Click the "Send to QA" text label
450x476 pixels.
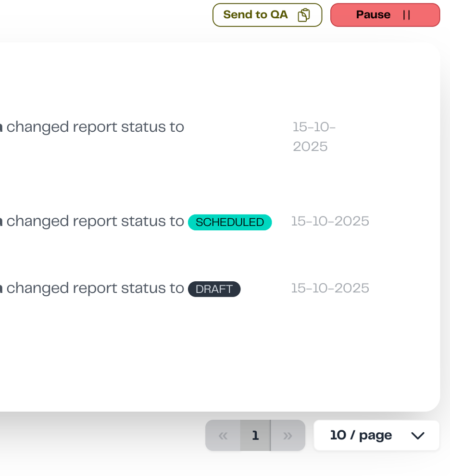tap(255, 15)
